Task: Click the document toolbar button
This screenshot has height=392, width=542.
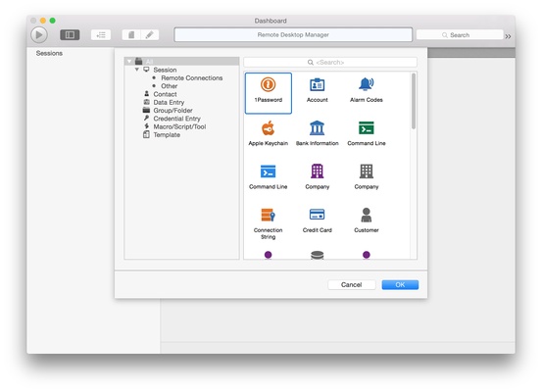Action: [131, 35]
